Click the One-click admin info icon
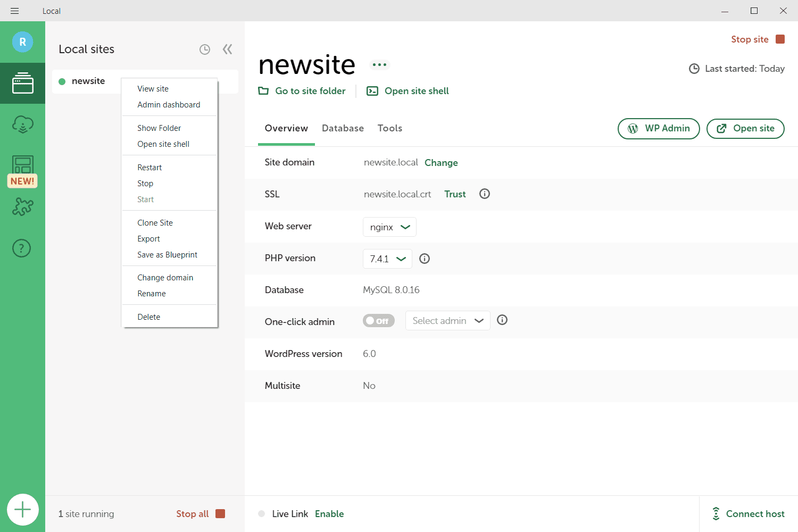 point(502,320)
